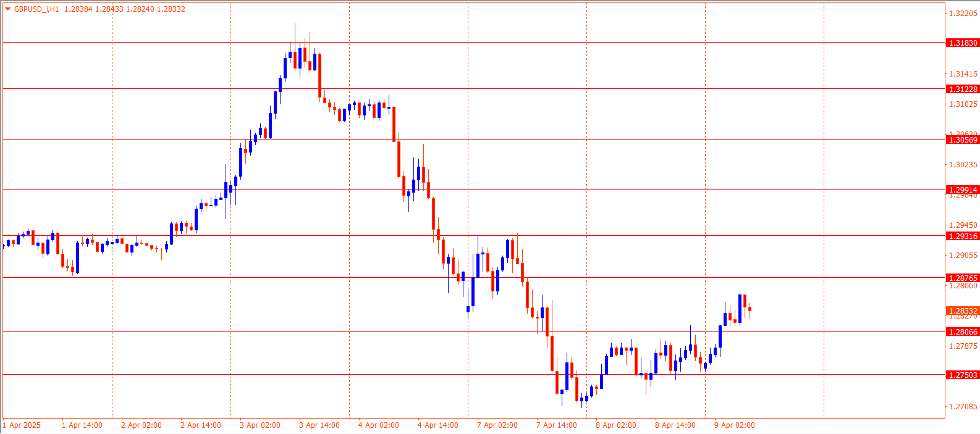The height and width of the screenshot is (434, 980).
Task: Click the 3 Apr 02:00 time label
Action: click(x=260, y=425)
